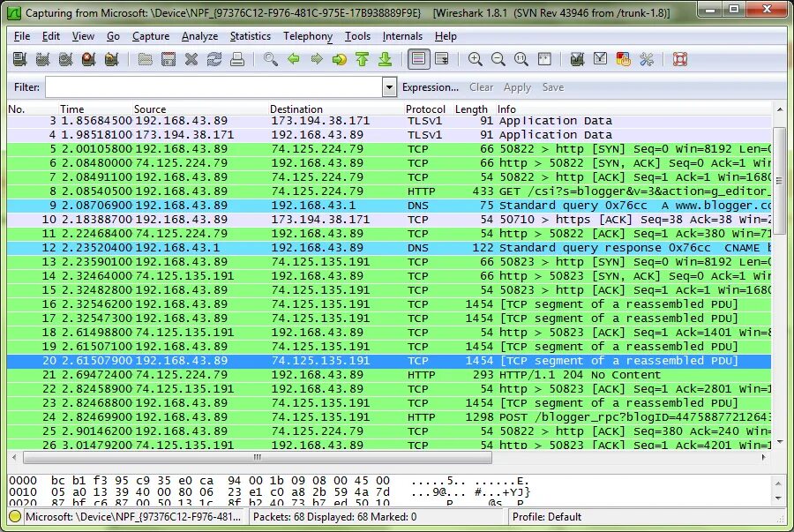Click the Save filter button
Screen dimensions: 794x532
pos(553,87)
